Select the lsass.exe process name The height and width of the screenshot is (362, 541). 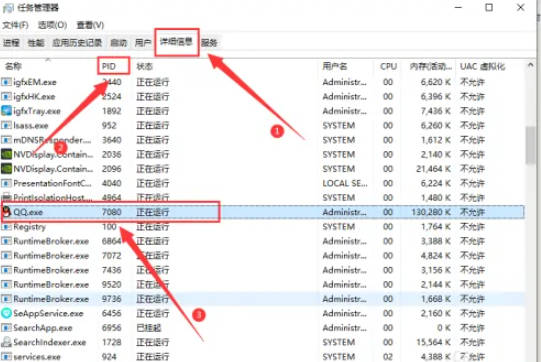click(31, 126)
